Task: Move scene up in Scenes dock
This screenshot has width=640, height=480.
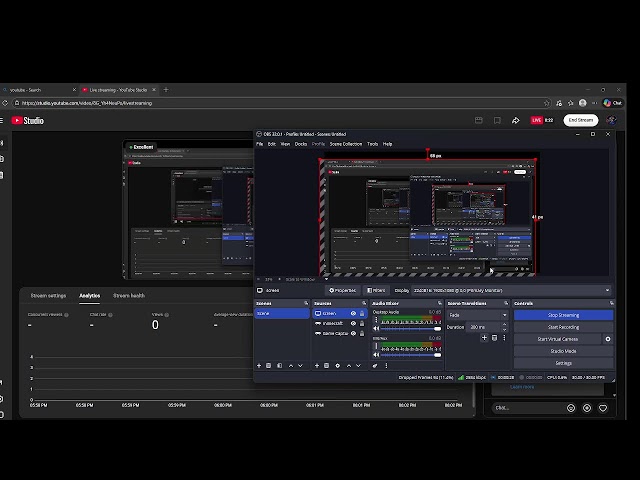Action: click(x=291, y=366)
